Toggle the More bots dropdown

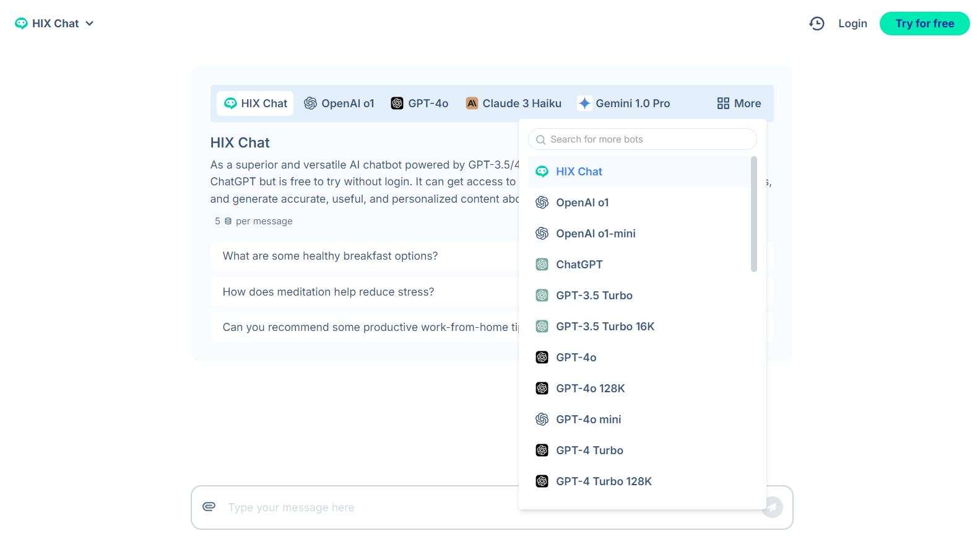pos(739,103)
